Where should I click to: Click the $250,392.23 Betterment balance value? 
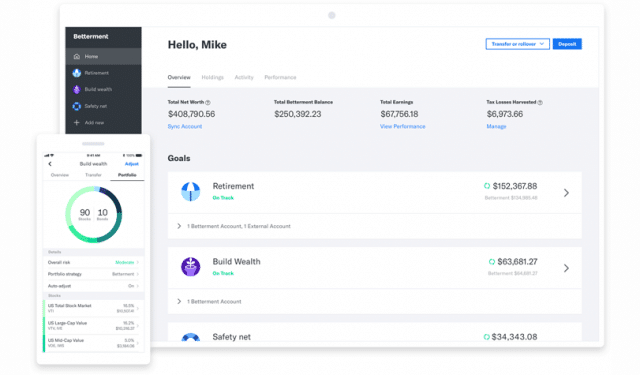[x=298, y=114]
